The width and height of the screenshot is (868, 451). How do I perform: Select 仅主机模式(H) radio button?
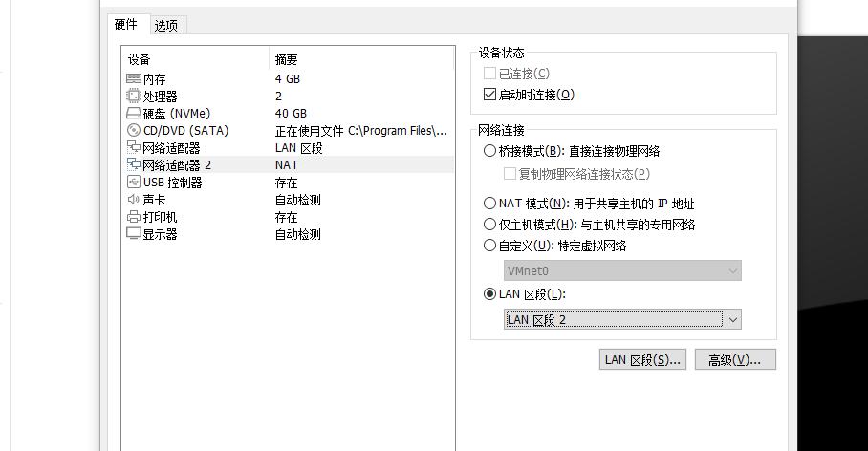click(x=489, y=225)
